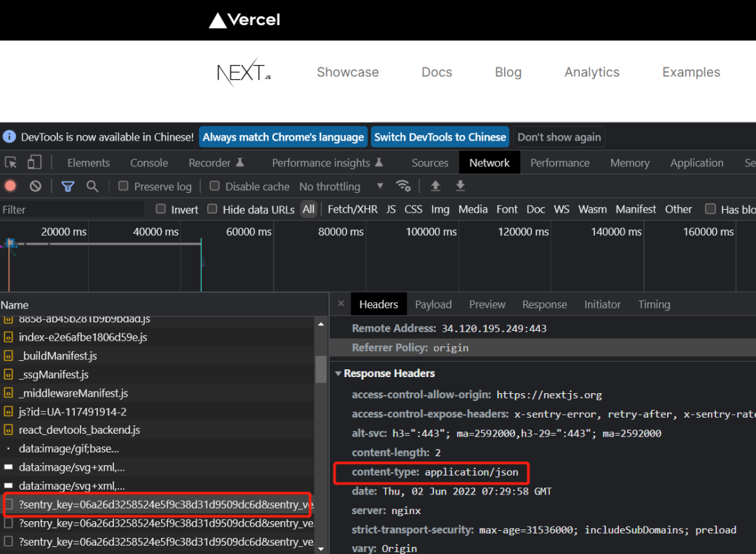Switch to the Sources tab
Image resolution: width=756 pixels, height=554 pixels.
(430, 163)
